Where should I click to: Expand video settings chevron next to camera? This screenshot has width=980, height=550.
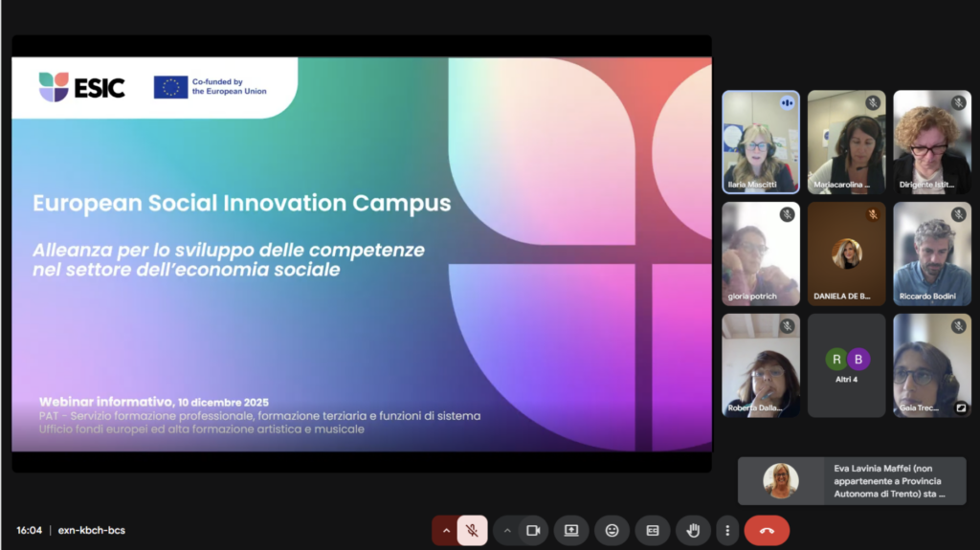(507, 530)
